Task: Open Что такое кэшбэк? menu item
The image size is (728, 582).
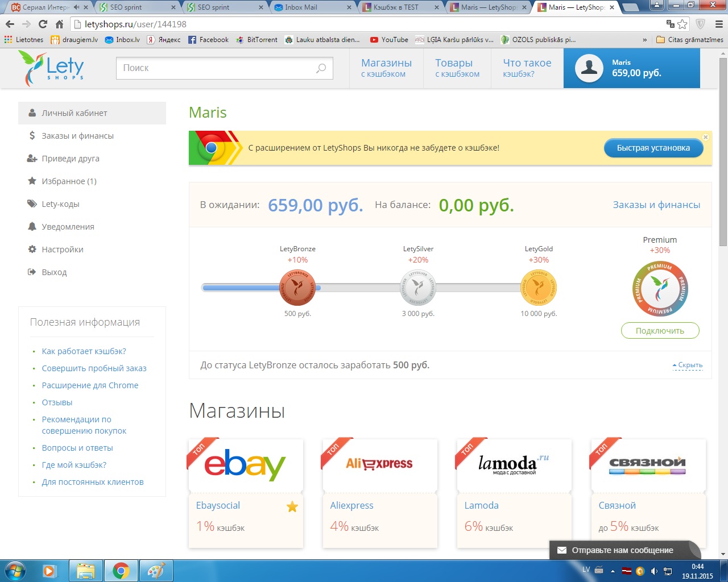Action: coord(527,68)
